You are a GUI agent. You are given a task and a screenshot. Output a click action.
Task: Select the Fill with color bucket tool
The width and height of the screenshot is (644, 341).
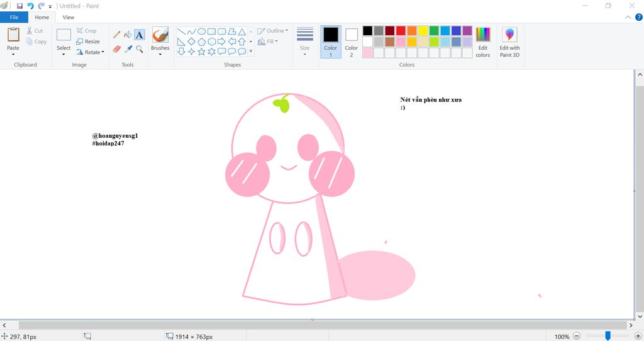(128, 35)
